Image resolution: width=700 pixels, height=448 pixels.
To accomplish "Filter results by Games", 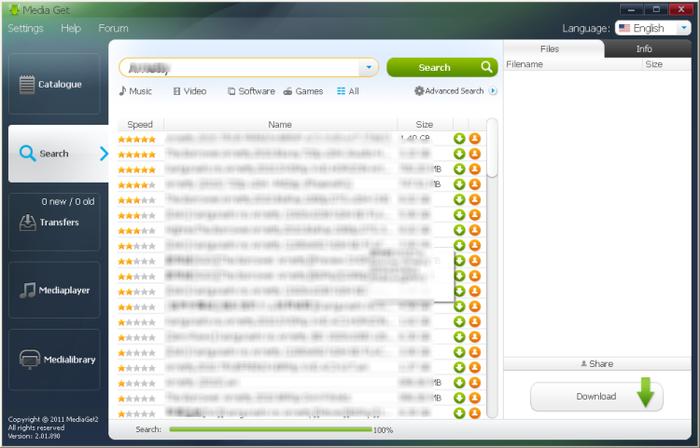I will [x=303, y=91].
